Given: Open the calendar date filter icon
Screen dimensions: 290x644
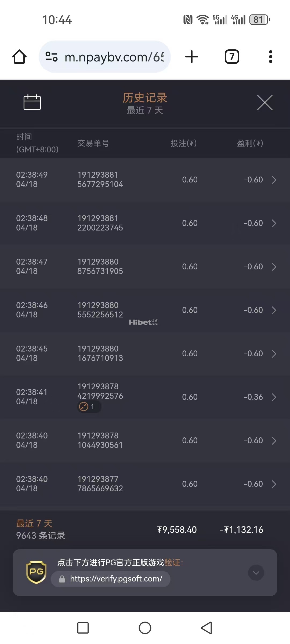Looking at the screenshot, I should point(32,102).
